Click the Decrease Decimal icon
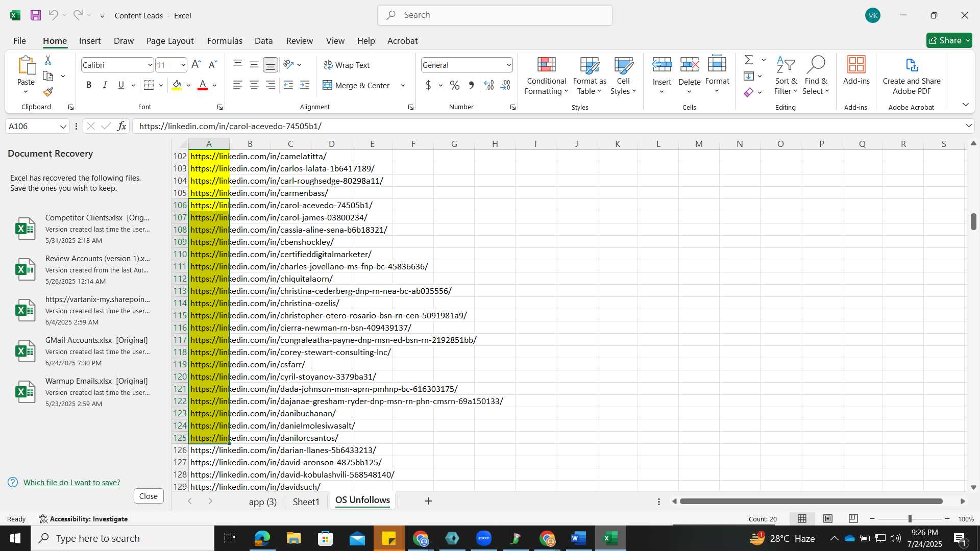Image resolution: width=980 pixels, height=551 pixels. point(505,85)
